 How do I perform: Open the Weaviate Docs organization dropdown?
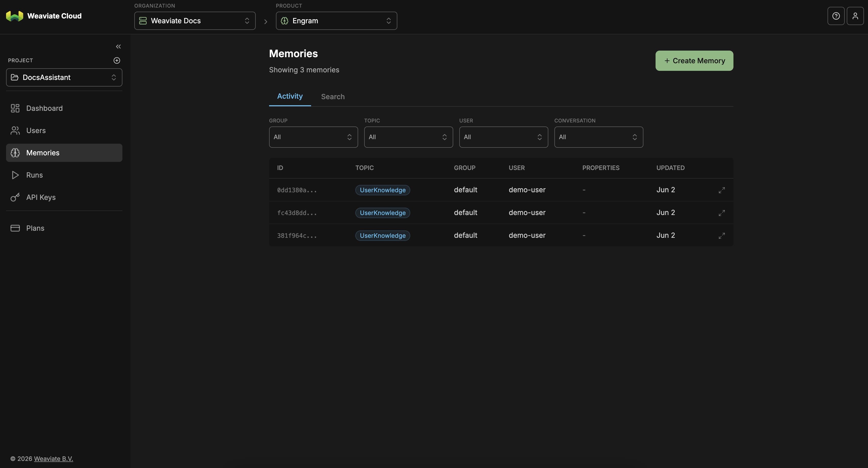(195, 20)
